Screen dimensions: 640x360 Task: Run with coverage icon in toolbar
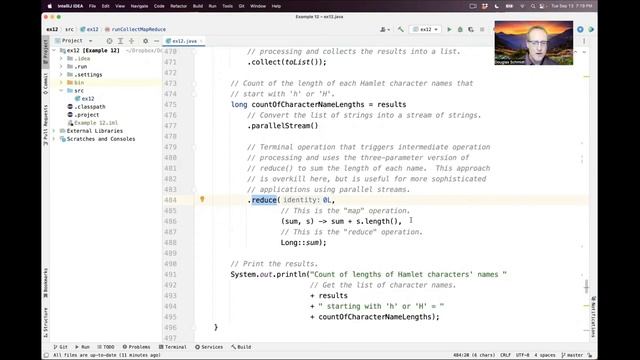[471, 29]
